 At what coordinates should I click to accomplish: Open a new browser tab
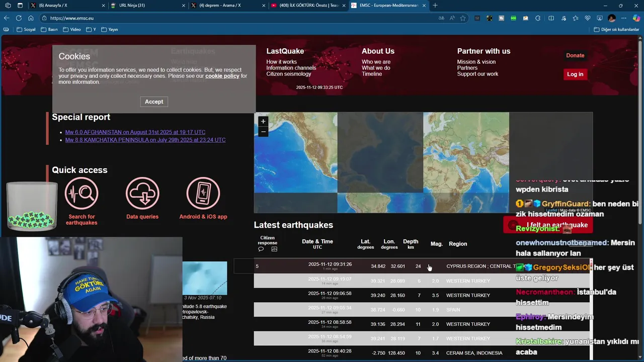point(435,6)
